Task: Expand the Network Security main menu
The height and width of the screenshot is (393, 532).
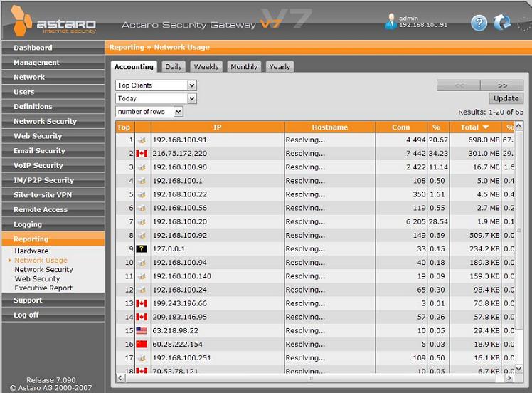Action: pyautogui.click(x=53, y=121)
